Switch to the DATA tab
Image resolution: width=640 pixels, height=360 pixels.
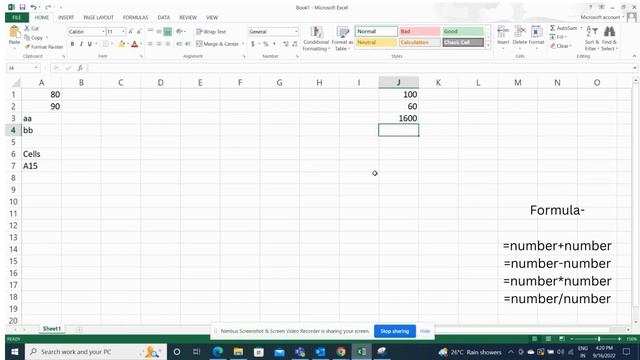(x=164, y=18)
